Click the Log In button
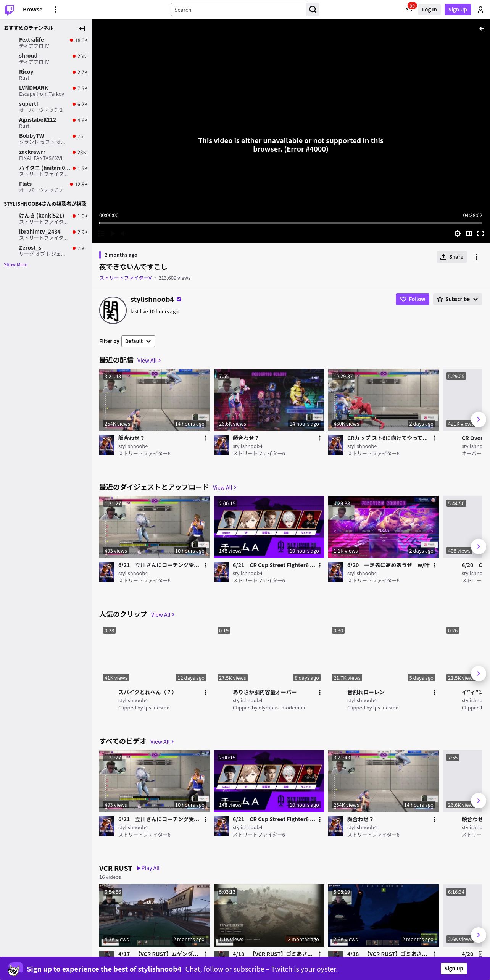Image resolution: width=490 pixels, height=980 pixels. (429, 10)
